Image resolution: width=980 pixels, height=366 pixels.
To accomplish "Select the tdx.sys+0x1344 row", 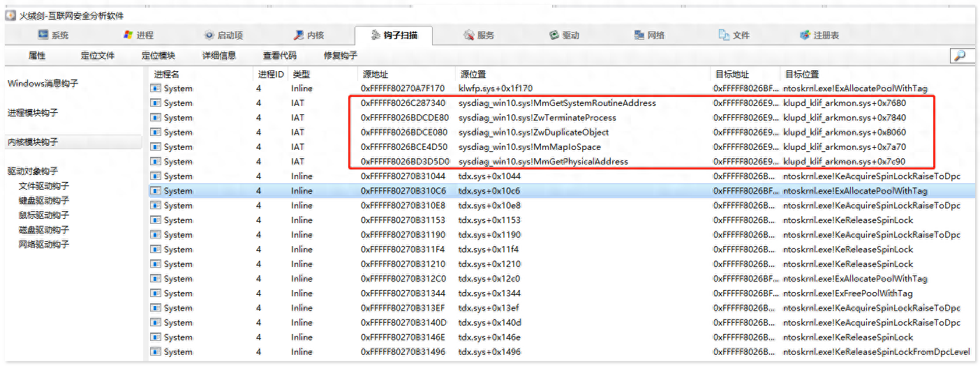I will [x=562, y=293].
